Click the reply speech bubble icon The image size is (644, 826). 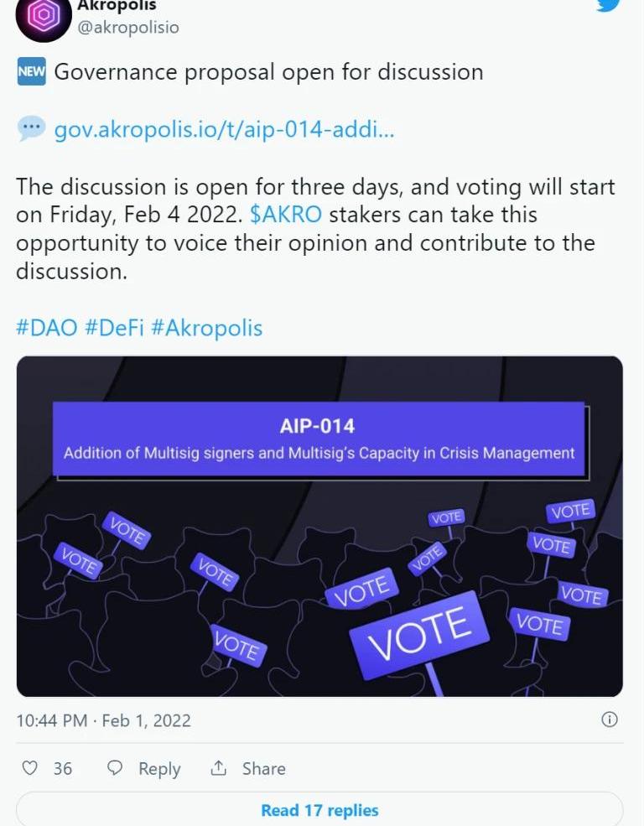tap(116, 768)
